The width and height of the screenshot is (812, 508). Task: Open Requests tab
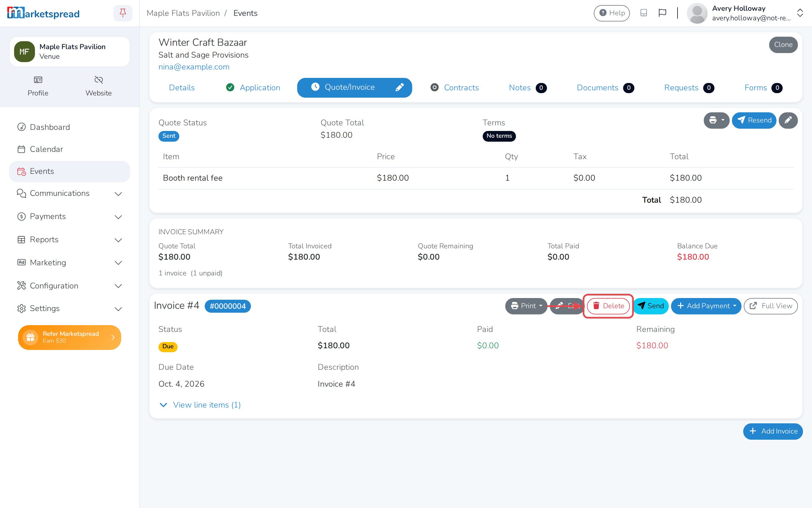click(689, 88)
